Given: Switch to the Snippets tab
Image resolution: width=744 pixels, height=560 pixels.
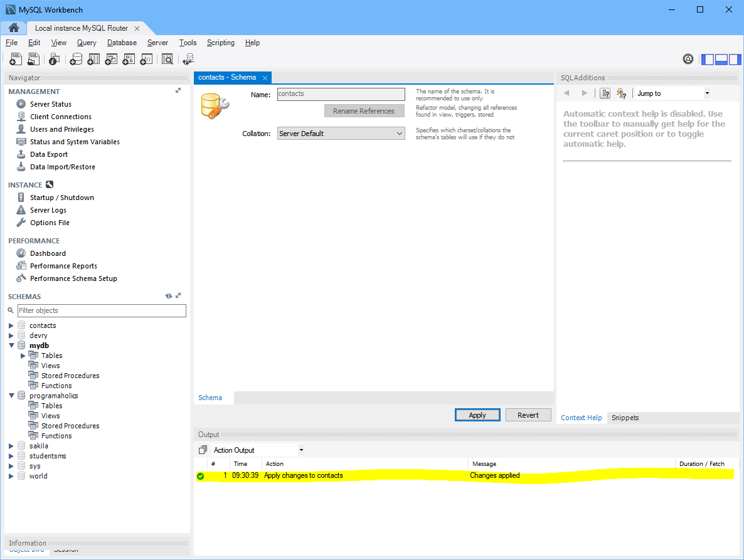Looking at the screenshot, I should point(625,418).
